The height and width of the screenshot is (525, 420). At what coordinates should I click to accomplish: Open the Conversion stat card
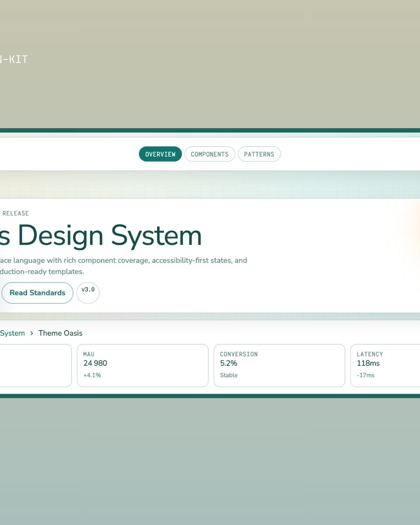click(x=279, y=365)
